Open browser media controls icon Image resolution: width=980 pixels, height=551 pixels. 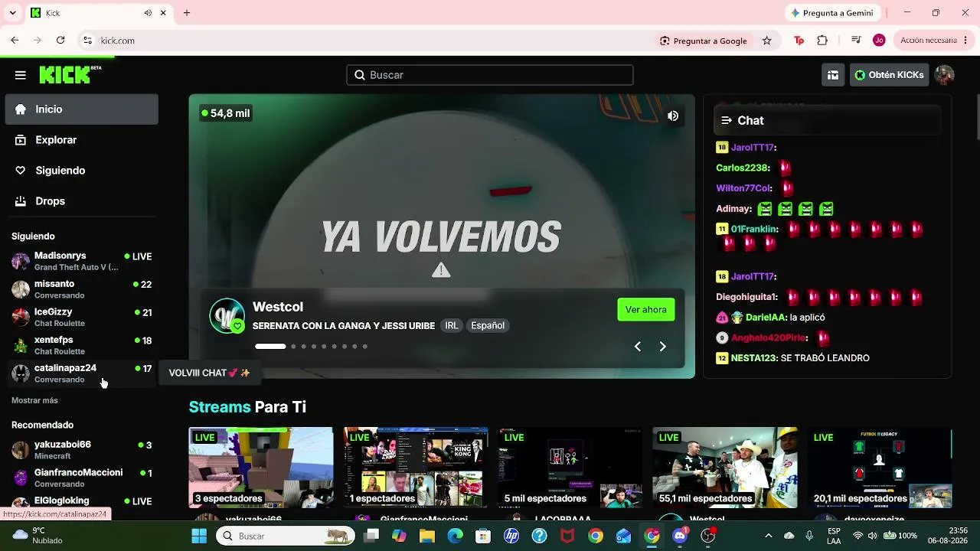[857, 41]
